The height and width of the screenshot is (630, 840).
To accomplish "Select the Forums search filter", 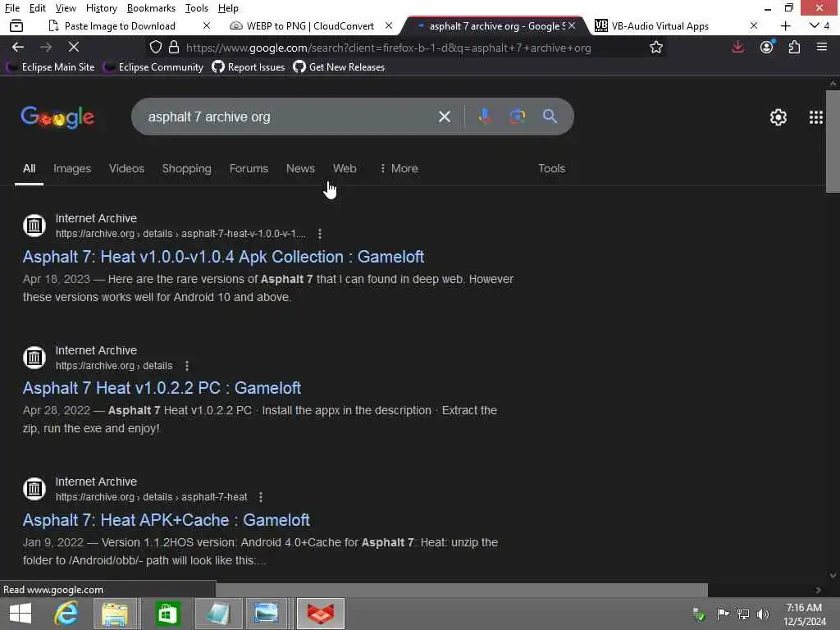I will pyautogui.click(x=249, y=168).
